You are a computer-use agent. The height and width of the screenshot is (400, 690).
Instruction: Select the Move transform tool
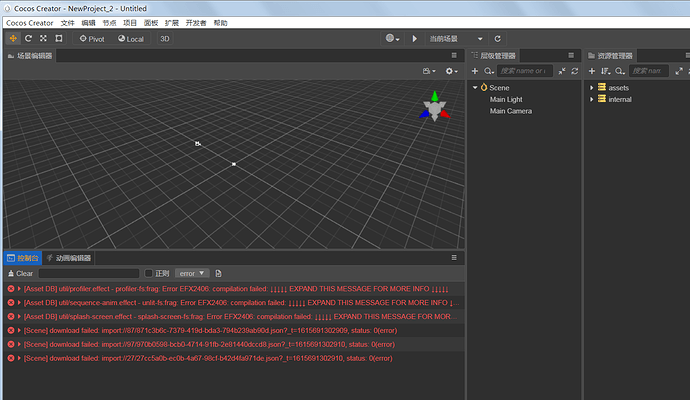13,39
